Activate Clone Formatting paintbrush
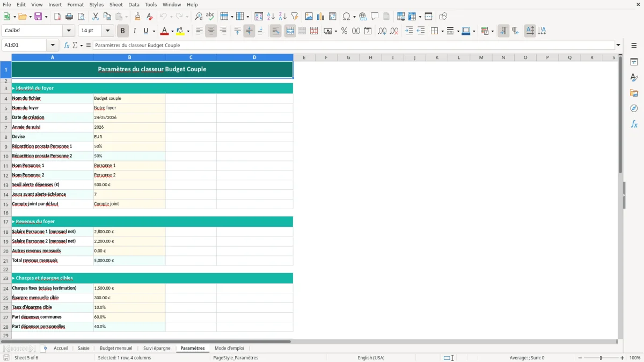This screenshot has width=644, height=362. 138,17
